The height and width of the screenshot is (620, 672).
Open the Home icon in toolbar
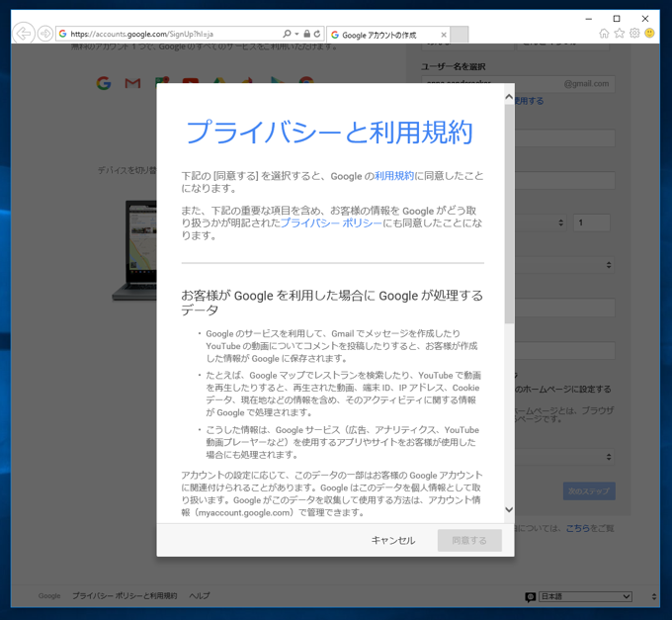coord(604,33)
